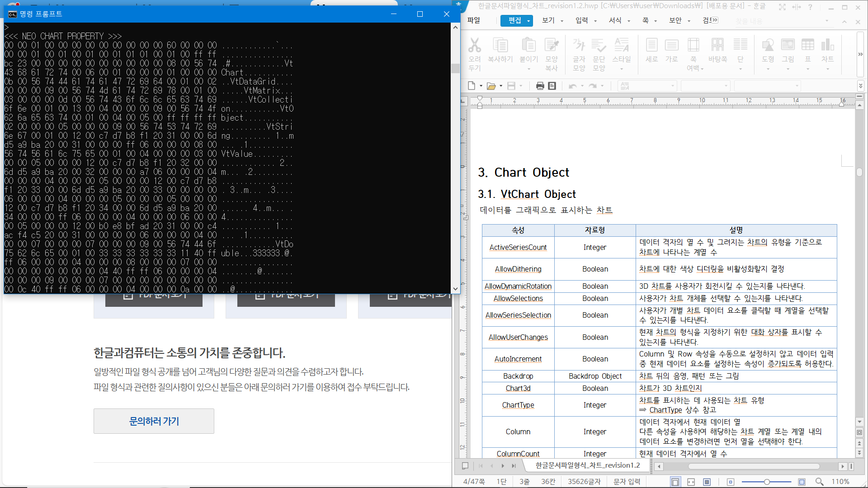
Task: Click the command prompt vertical scrollbar thumb
Action: 455,68
